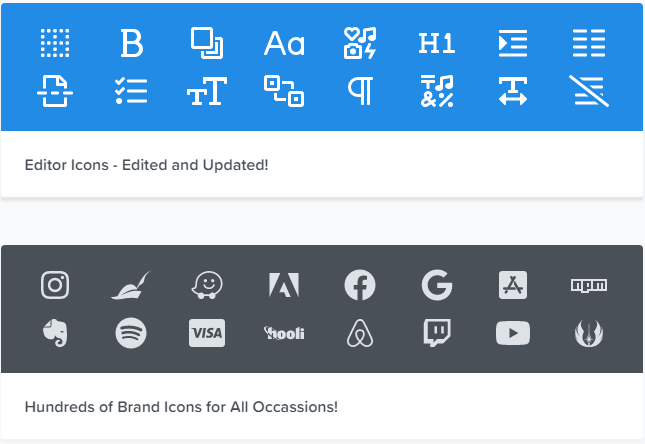Click the Evernote elephant icon
Image resolution: width=645 pixels, height=444 pixels.
pos(55,333)
